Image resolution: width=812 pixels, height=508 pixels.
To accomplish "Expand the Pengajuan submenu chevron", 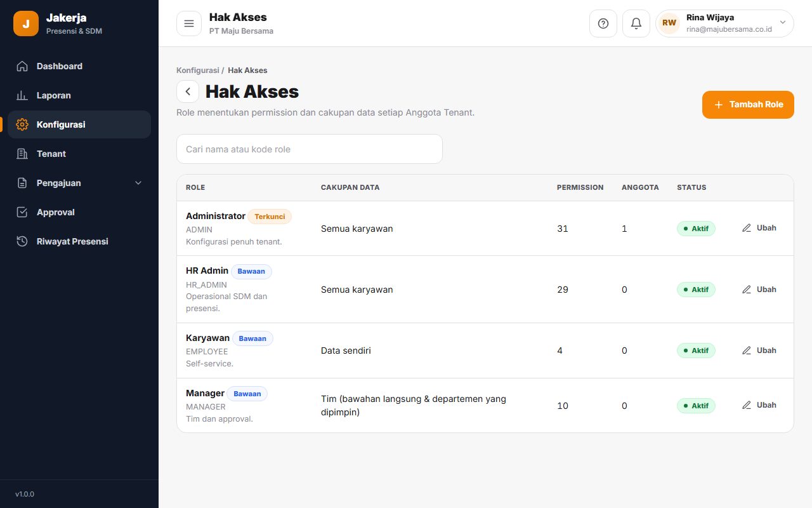I will click(139, 183).
